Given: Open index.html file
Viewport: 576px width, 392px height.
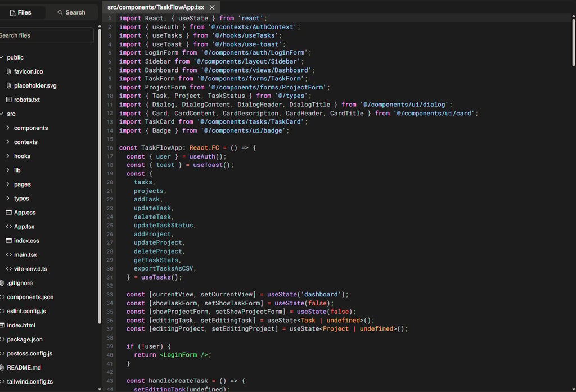Looking at the screenshot, I should click(x=21, y=325).
